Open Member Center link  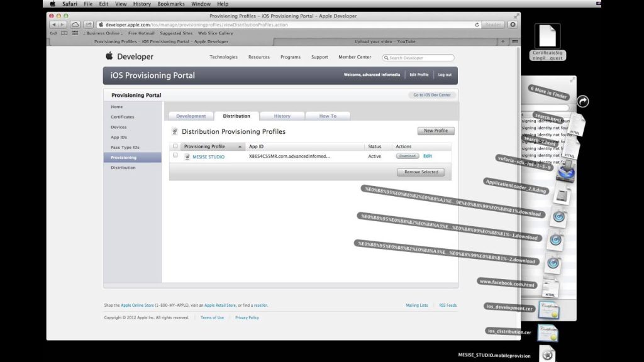click(x=355, y=57)
